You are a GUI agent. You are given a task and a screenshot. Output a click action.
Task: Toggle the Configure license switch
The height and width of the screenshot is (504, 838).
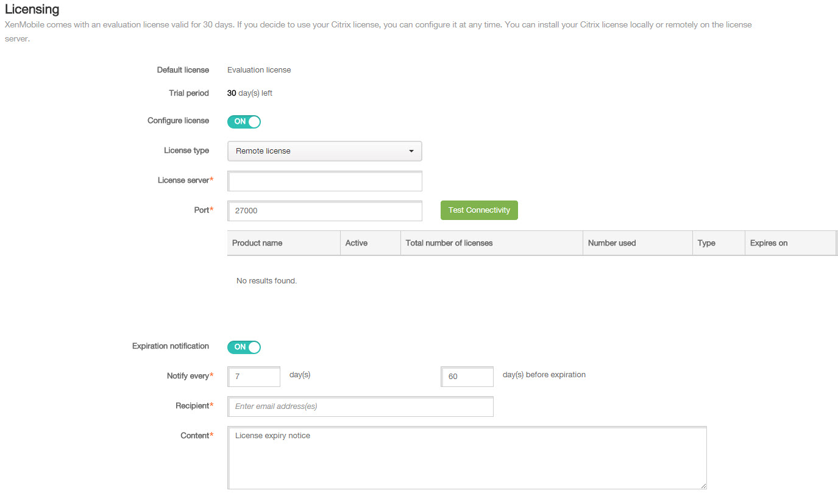[244, 121]
